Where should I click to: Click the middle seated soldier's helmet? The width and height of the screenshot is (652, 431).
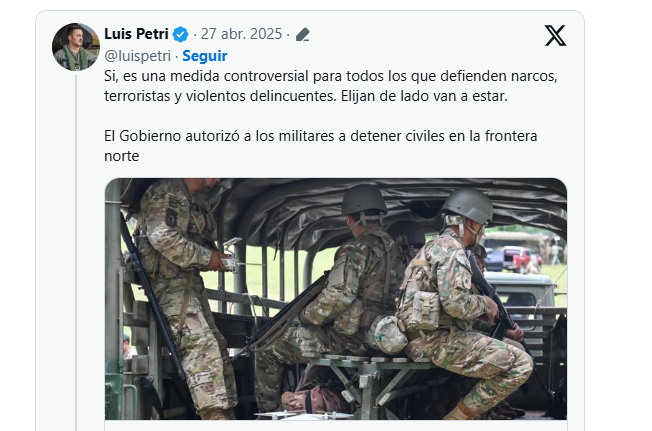364,200
